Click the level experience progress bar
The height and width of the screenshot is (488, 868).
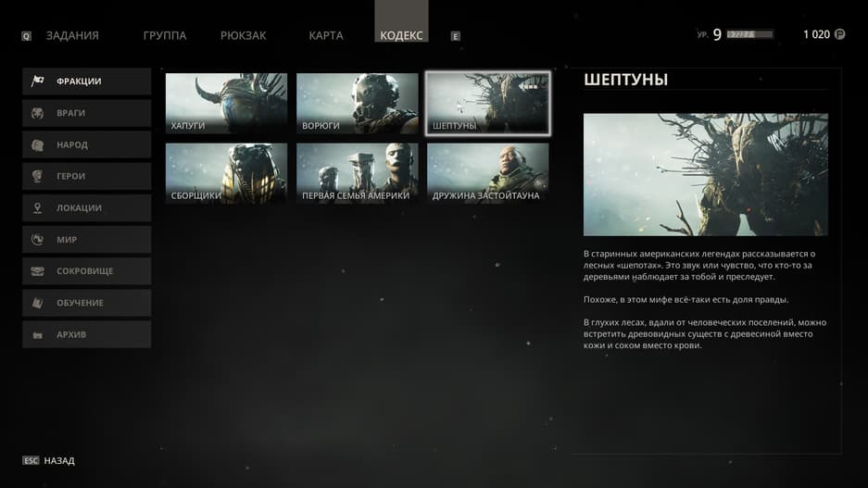point(749,34)
